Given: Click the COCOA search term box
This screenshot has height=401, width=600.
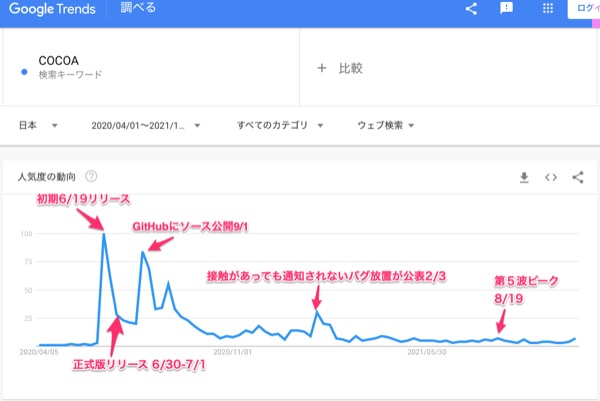Looking at the screenshot, I should tap(151, 68).
